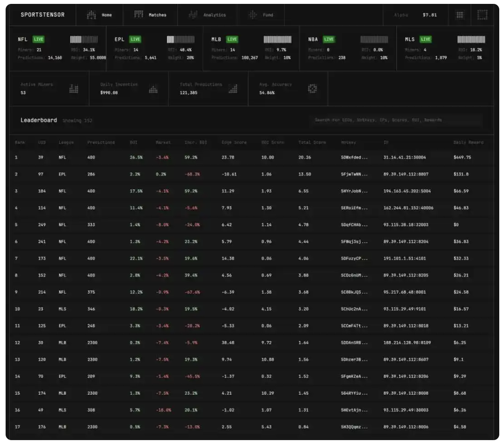Click the Home nav icon
This screenshot has height=447, width=504.
91,15
